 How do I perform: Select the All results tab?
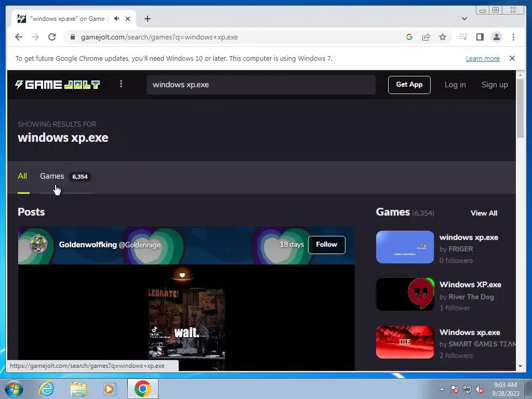click(x=22, y=176)
